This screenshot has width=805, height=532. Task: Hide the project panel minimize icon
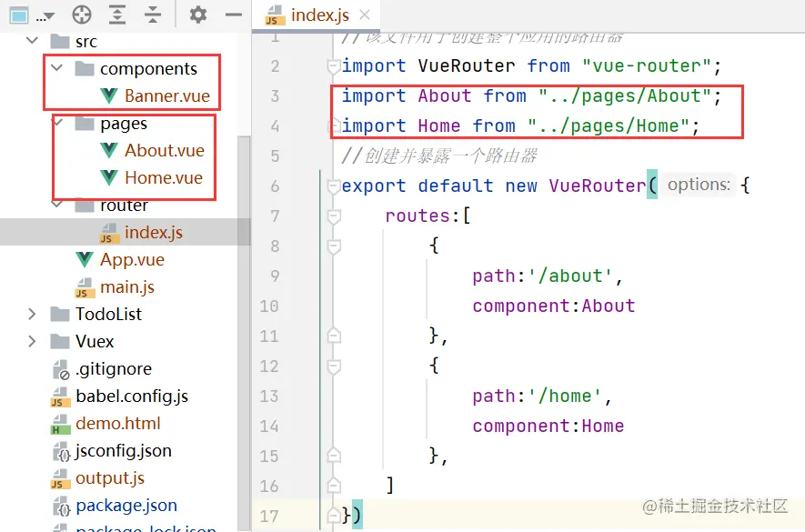pyautogui.click(x=233, y=15)
